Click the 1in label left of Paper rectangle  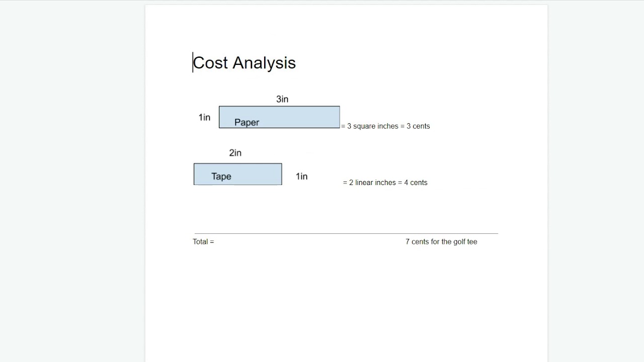(x=204, y=117)
